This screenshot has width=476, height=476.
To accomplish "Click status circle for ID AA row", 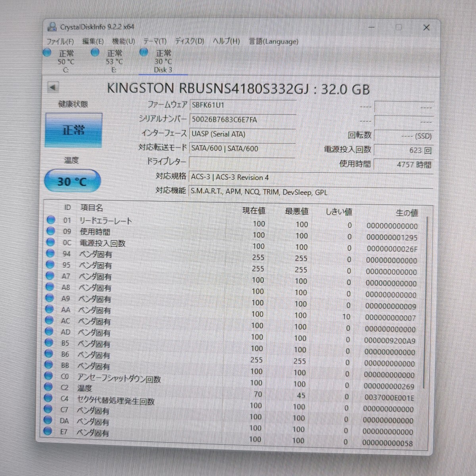I will point(49,309).
